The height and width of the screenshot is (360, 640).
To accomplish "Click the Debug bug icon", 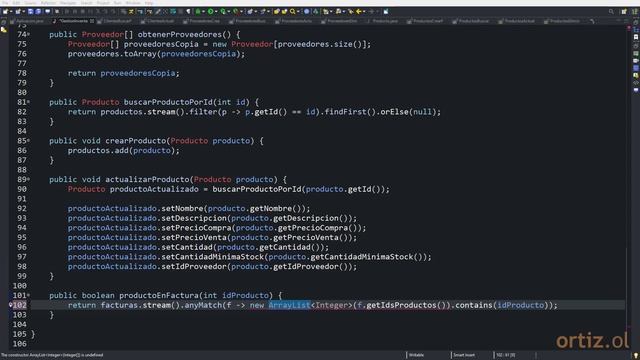I will click(198, 11).
